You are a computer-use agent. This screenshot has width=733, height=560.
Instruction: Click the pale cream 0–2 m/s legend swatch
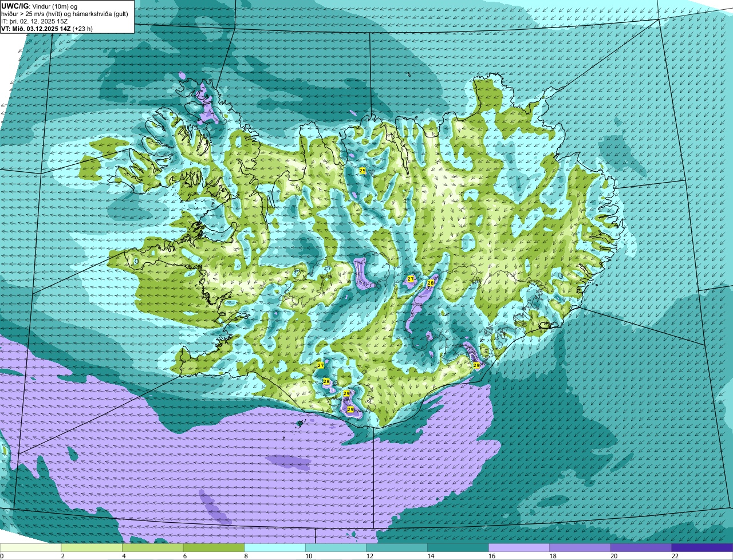[x=30, y=547]
